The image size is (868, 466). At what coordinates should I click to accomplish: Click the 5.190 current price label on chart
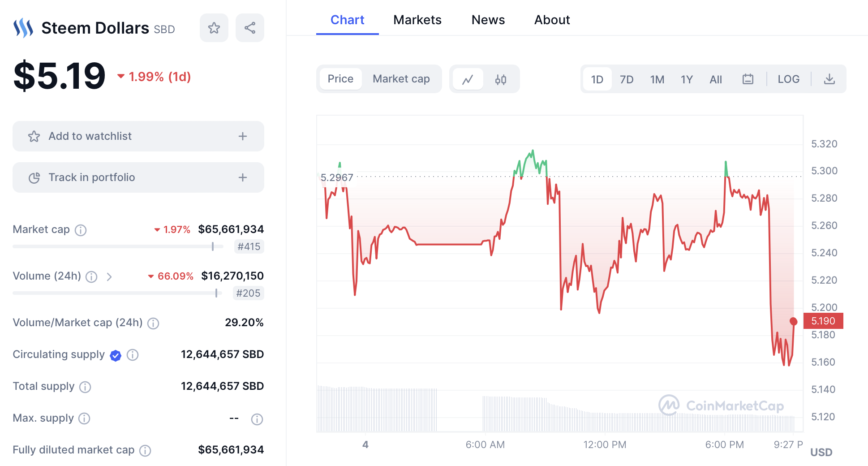click(823, 321)
